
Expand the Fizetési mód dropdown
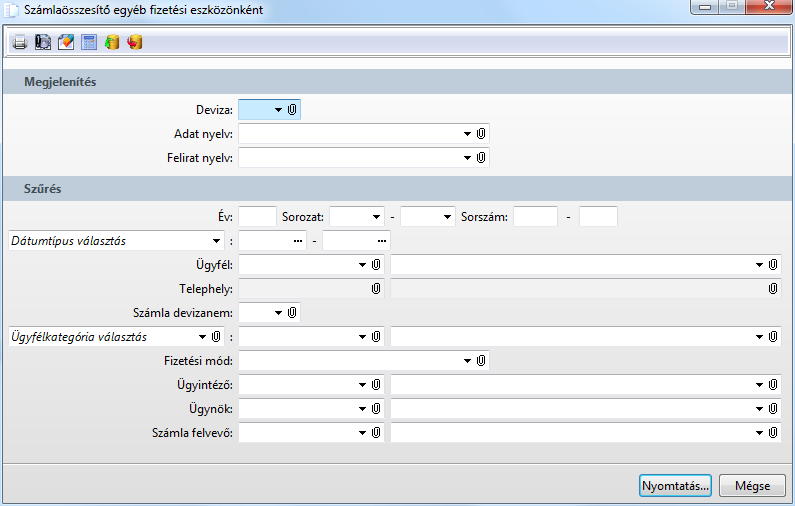(x=467, y=361)
